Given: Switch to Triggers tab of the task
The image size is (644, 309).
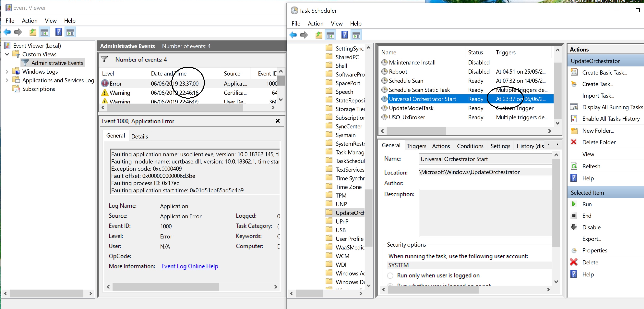Looking at the screenshot, I should tap(416, 146).
